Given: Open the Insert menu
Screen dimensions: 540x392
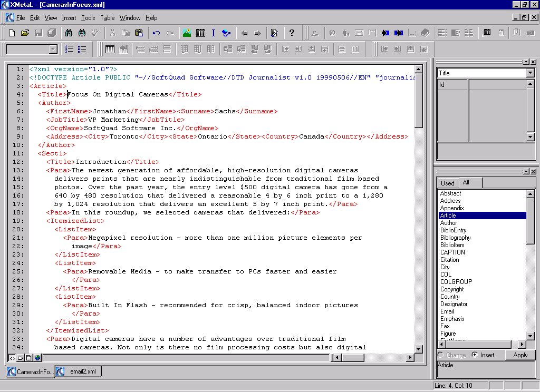Looking at the screenshot, I should pyautogui.click(x=69, y=18).
